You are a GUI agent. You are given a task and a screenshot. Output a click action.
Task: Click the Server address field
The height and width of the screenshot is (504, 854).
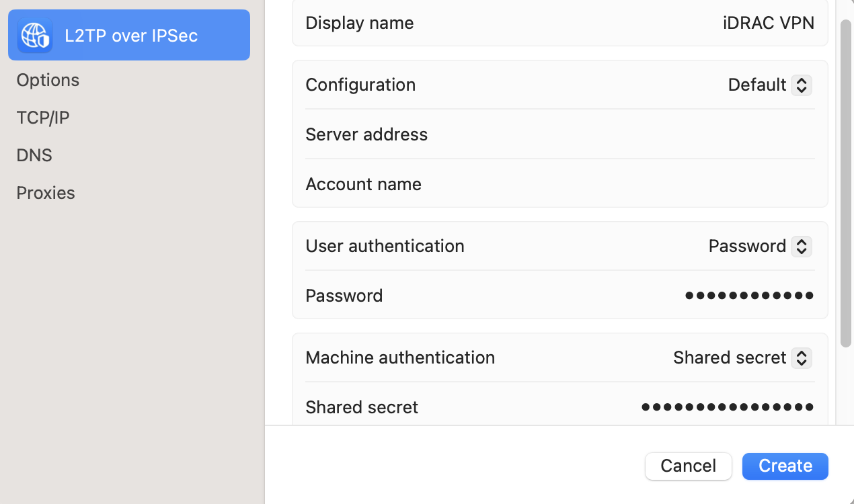point(559,134)
